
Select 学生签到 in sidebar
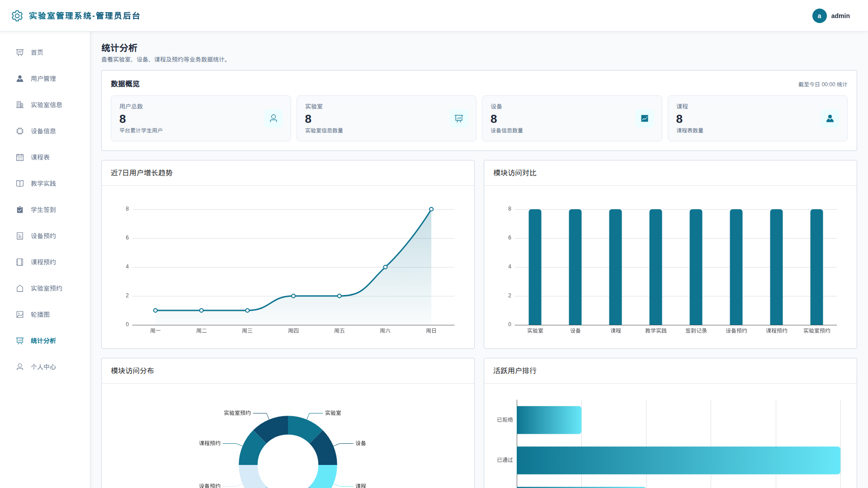pyautogui.click(x=45, y=210)
